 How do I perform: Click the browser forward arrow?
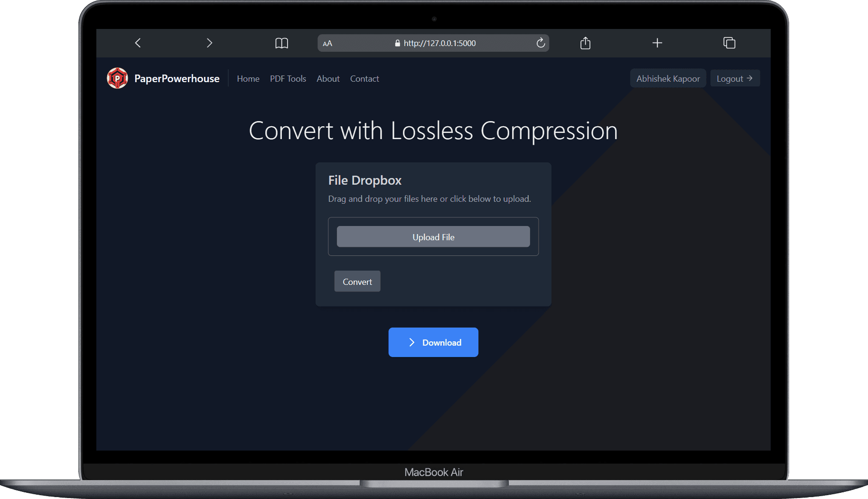pyautogui.click(x=209, y=43)
